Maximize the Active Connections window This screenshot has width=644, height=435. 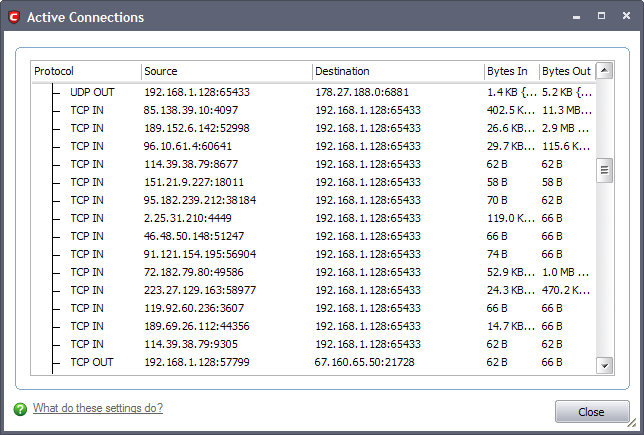[x=602, y=17]
